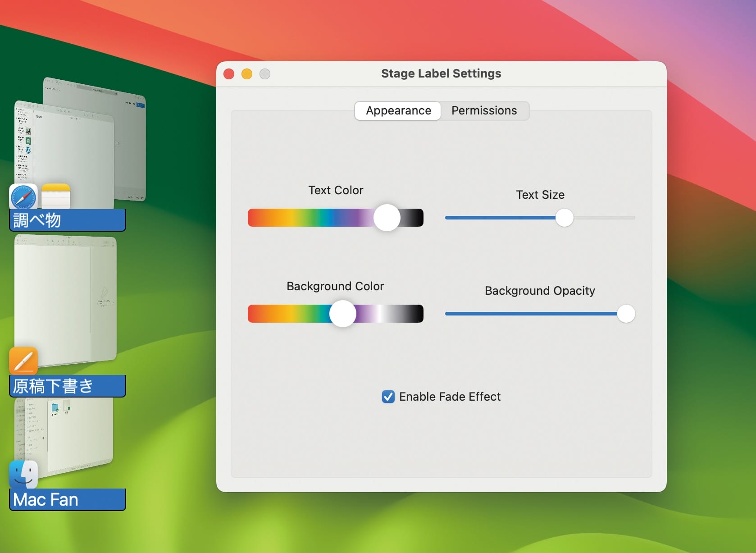
Task: Click the red end of Text Color bar
Action: 253,218
